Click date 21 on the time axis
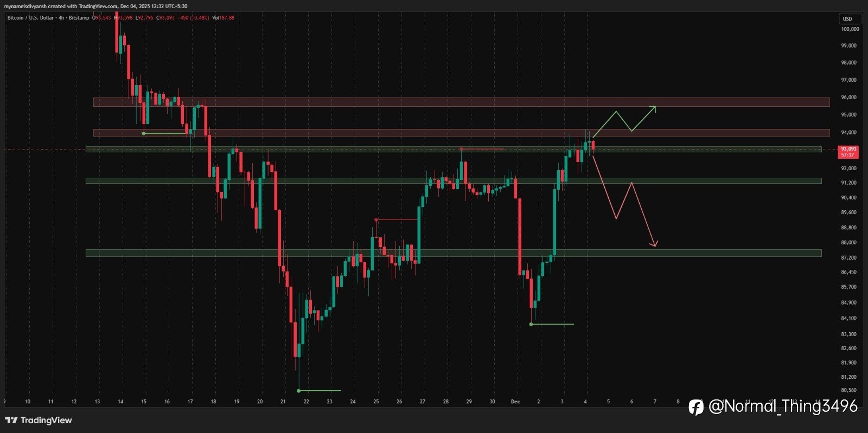 [x=283, y=402]
